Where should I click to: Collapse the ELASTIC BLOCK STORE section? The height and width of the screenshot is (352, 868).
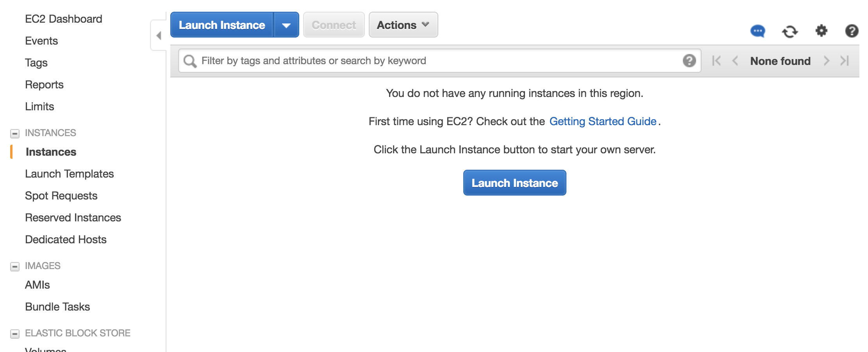click(15, 334)
